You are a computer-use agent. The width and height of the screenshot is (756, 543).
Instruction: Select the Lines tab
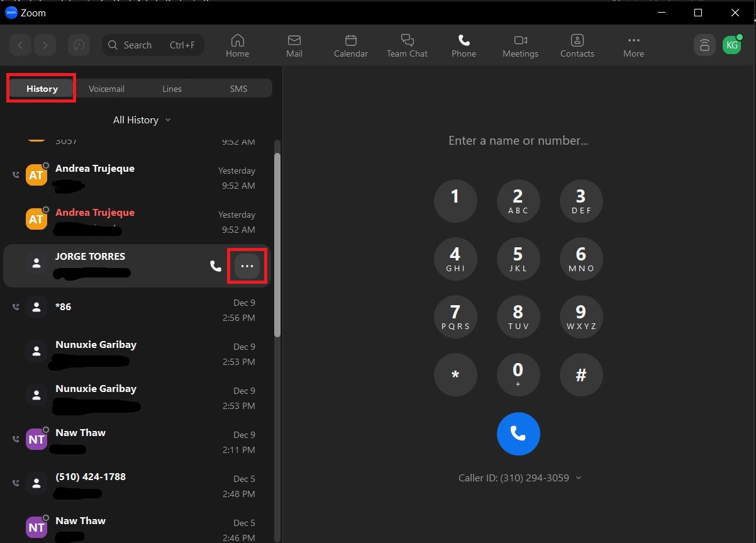(x=172, y=88)
